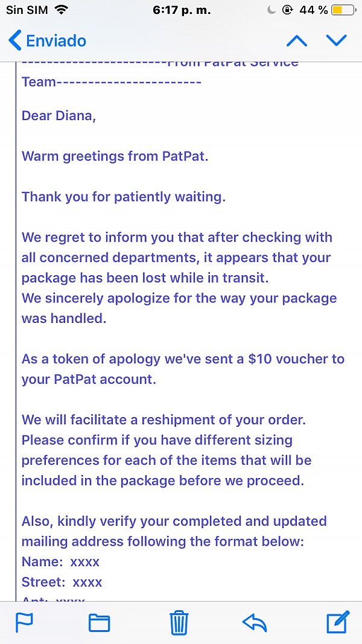The height and width of the screenshot is (644, 362).
Task: Tap the clock showing 6:17 p. m.
Action: click(x=182, y=10)
